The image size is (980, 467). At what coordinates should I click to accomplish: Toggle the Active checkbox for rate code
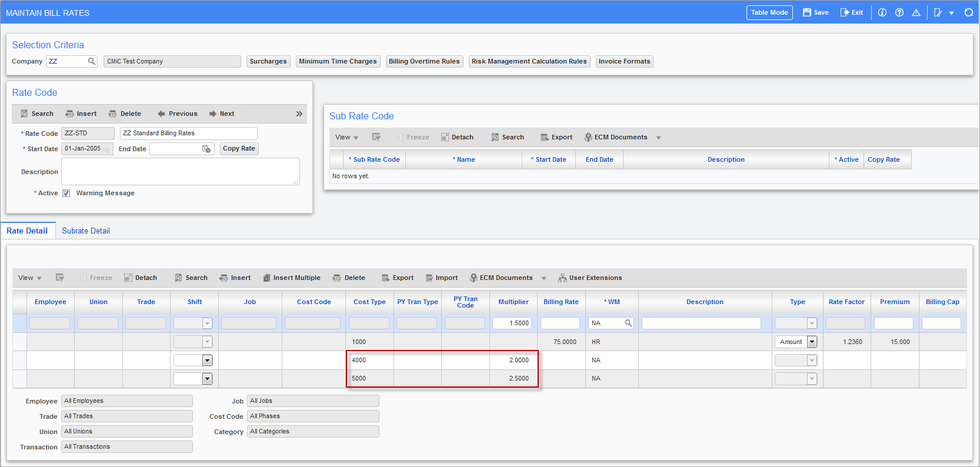tap(66, 193)
